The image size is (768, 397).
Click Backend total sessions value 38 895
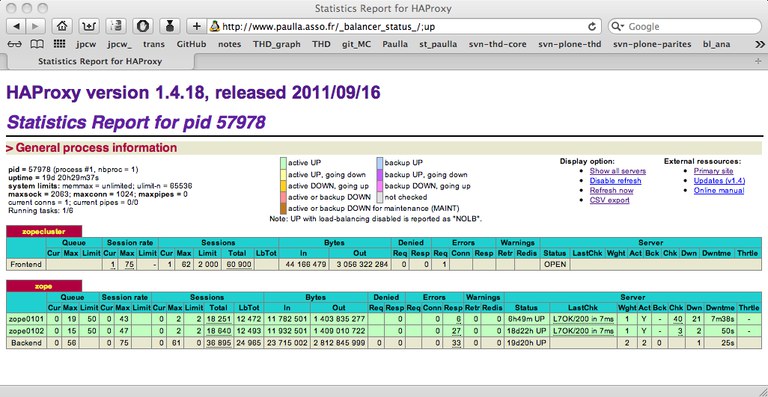(218, 343)
